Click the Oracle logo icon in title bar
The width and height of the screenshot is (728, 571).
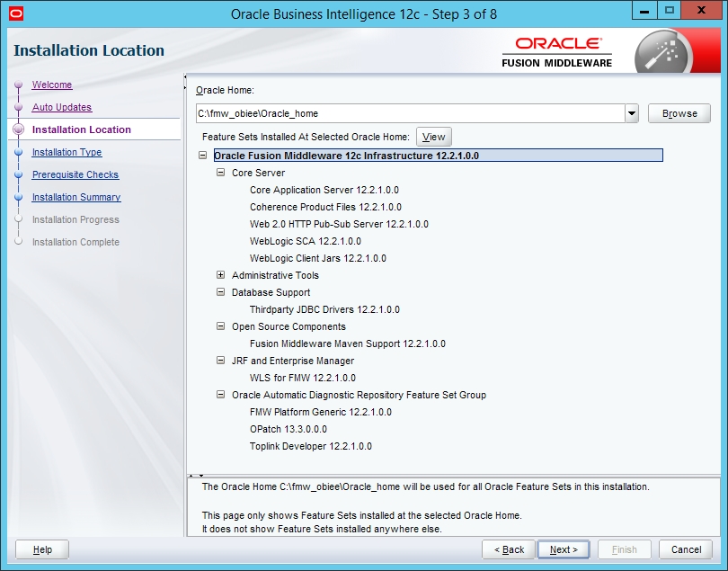[x=16, y=13]
